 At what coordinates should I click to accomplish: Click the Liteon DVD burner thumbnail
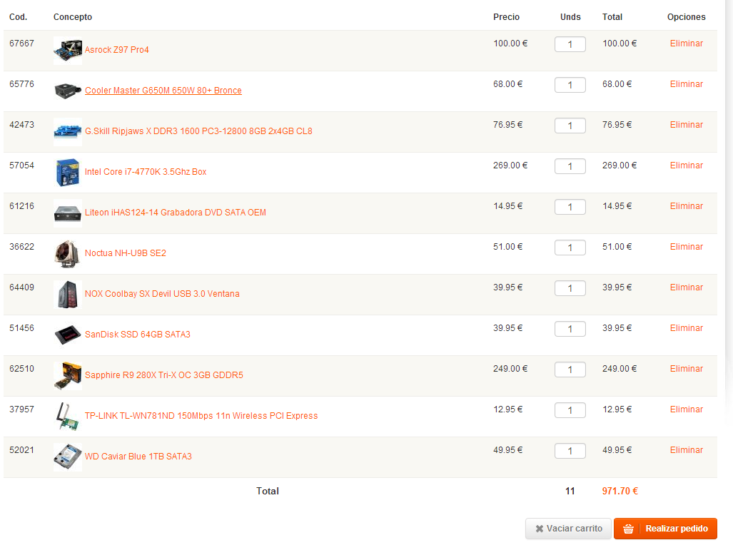coord(68,213)
